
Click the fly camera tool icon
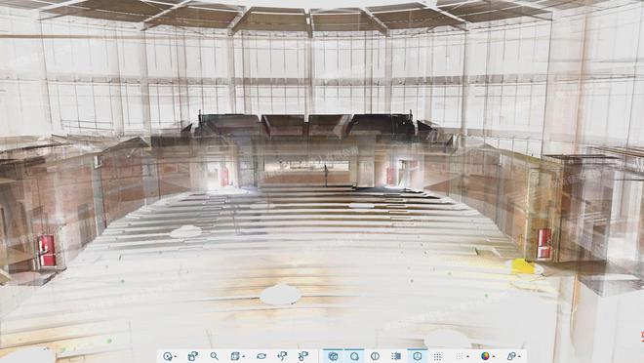[x=303, y=356]
